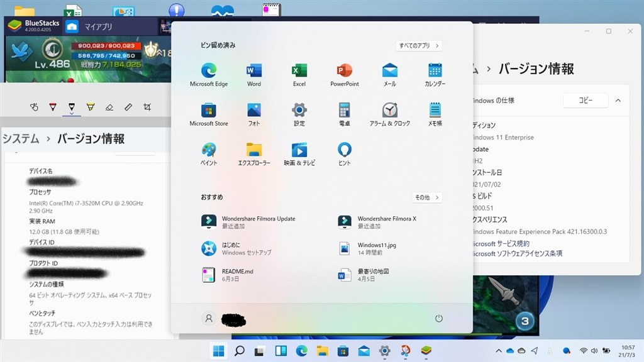Screen dimensions: 644x362
Task: Open BlueStacks from the taskbar
Action: coord(426,351)
